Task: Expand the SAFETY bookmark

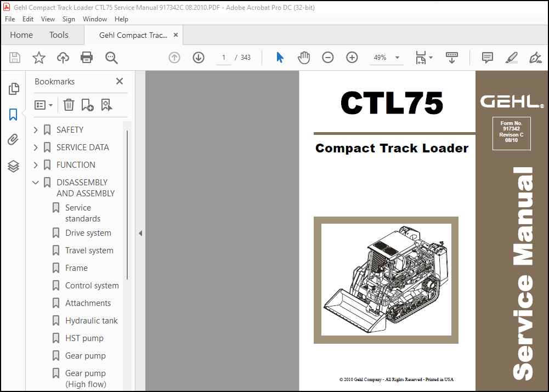Action: coord(35,130)
